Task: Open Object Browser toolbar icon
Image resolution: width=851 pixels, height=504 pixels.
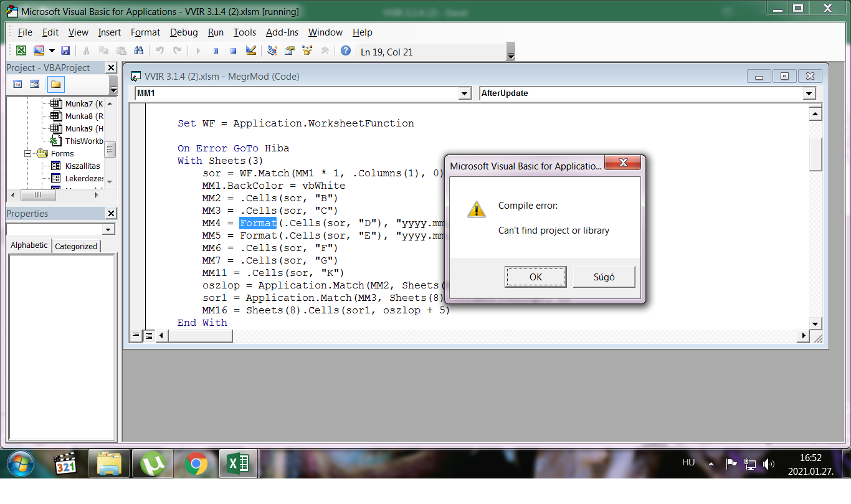Action: 307,51
